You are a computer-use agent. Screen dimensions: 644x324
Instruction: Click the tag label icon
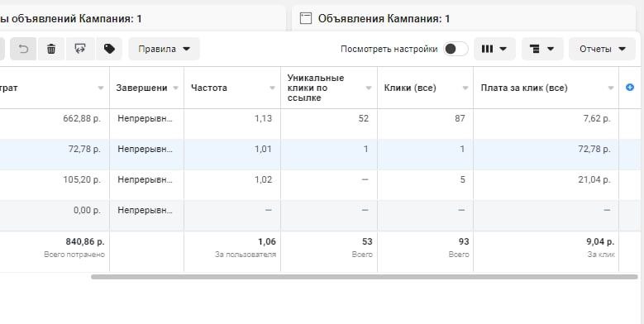point(109,49)
